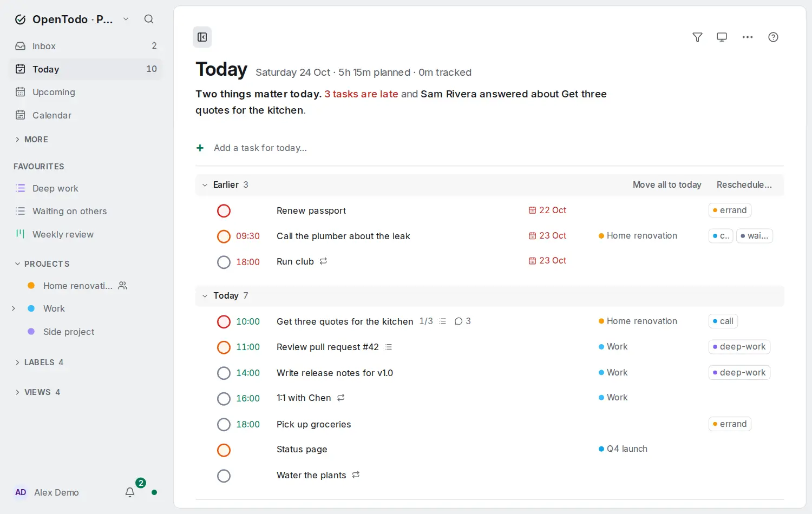Image resolution: width=812 pixels, height=514 pixels.
Task: Click the subtask list icon on Review pull request
Action: [388, 347]
